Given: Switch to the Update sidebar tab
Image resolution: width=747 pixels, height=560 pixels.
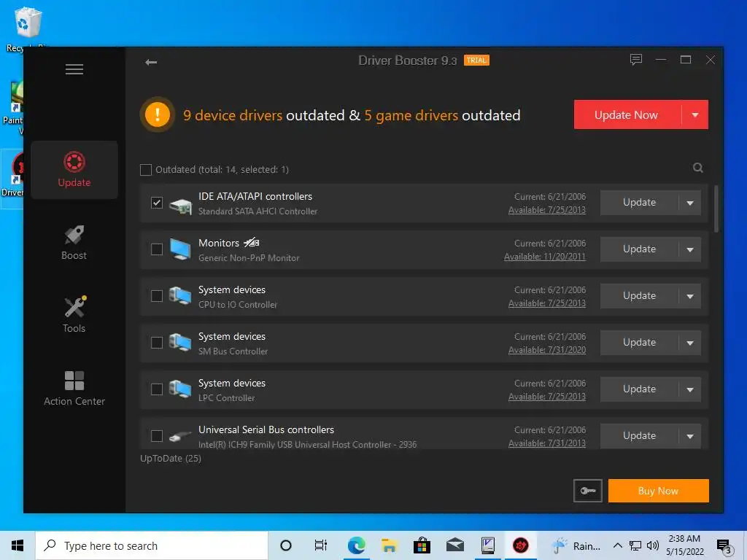Looking at the screenshot, I should point(74,169).
